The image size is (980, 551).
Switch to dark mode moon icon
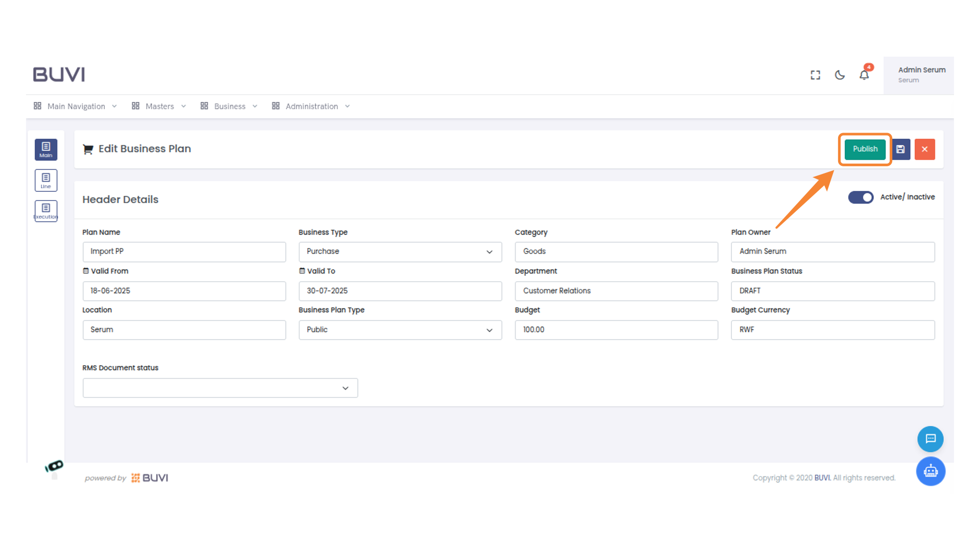[840, 75]
